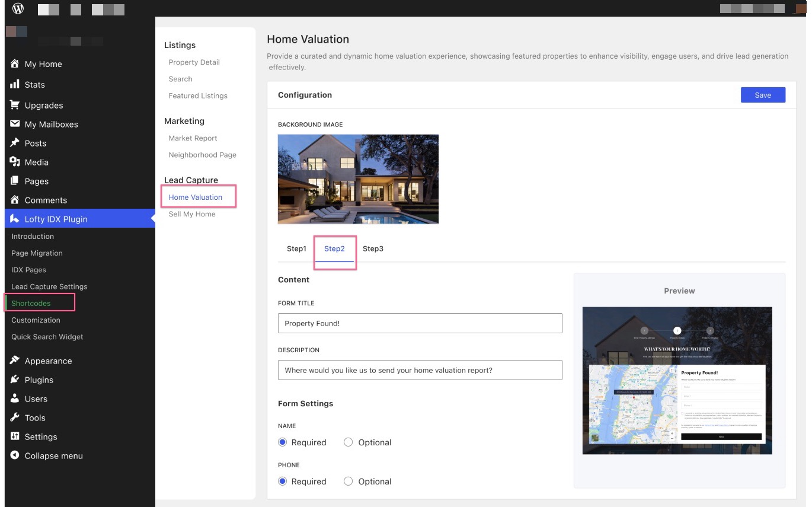Click the Save button
This screenshot has width=812, height=507.
coord(763,95)
